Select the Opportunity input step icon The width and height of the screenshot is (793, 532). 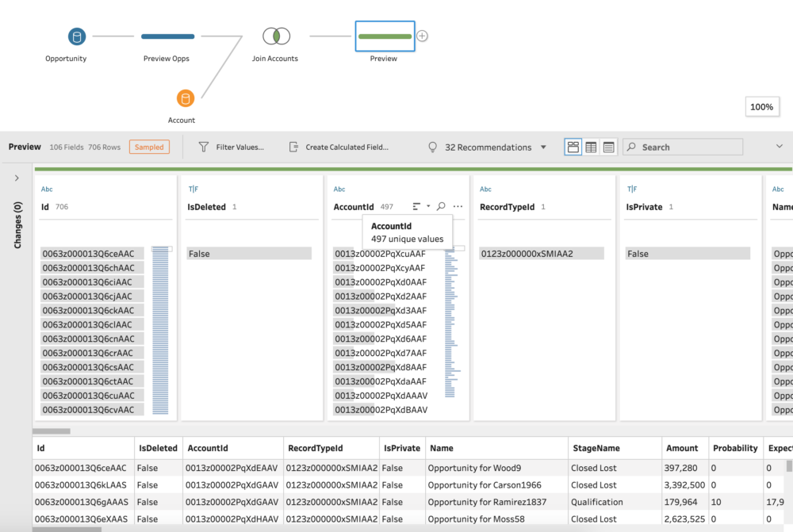77,36
